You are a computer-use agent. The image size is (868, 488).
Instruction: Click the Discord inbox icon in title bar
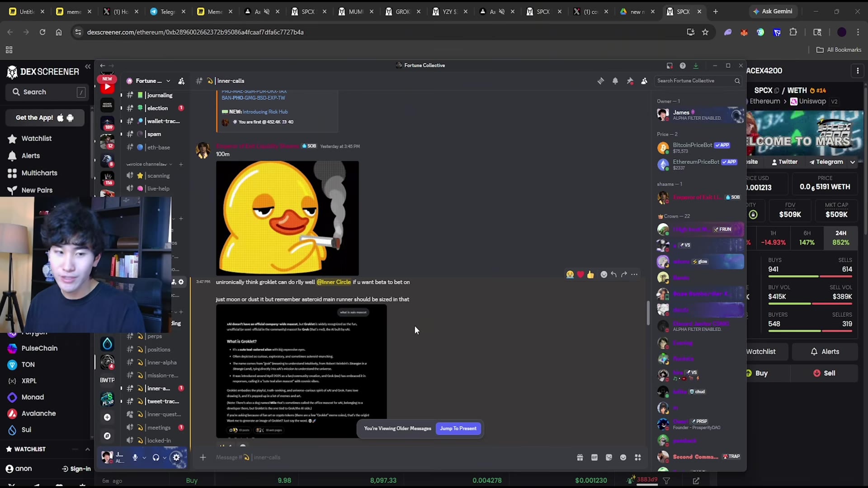click(x=670, y=66)
